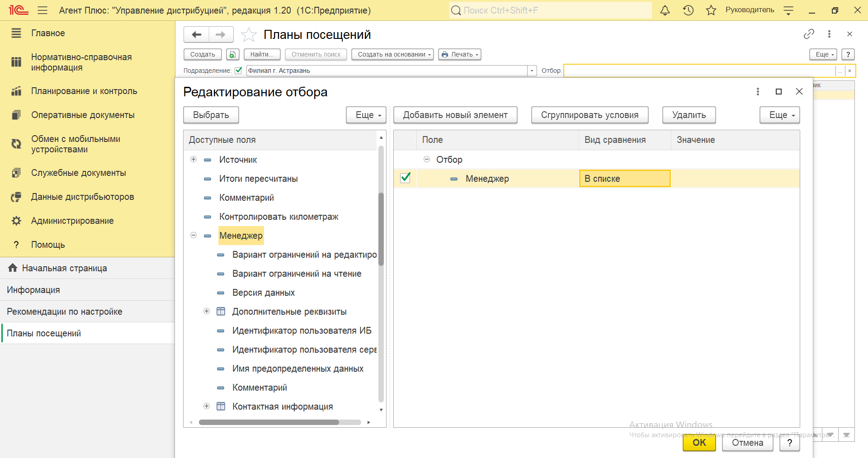
Task: Expand the Источник field node
Action: click(x=193, y=159)
